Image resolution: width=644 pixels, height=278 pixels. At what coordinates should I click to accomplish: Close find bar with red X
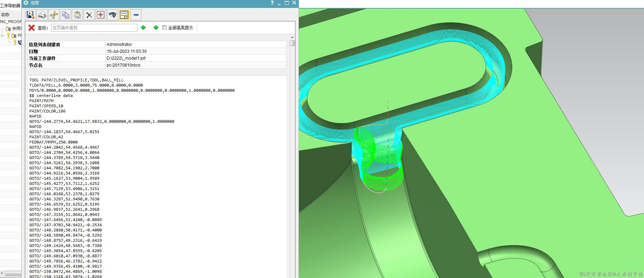tap(31, 28)
